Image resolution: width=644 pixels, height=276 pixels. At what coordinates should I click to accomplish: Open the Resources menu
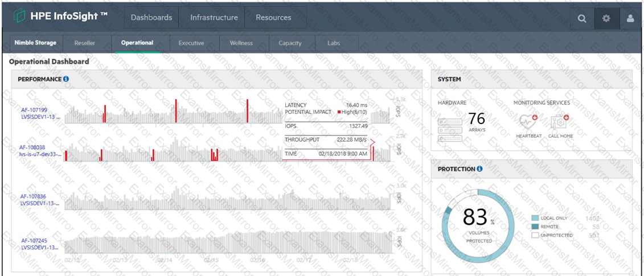[x=273, y=18]
